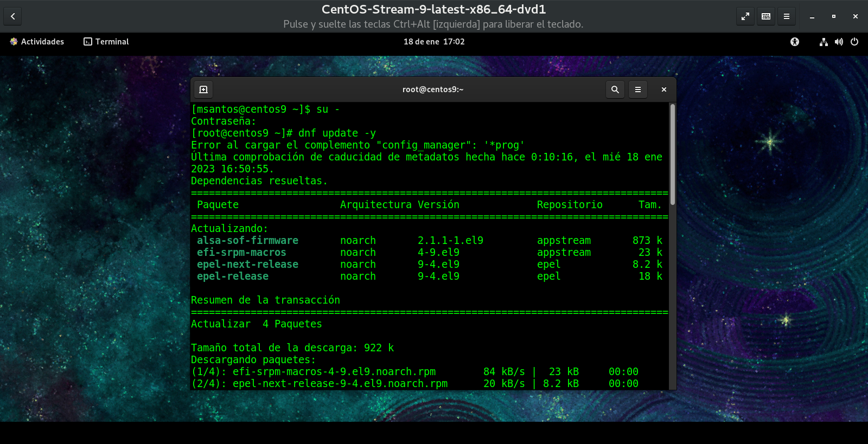The width and height of the screenshot is (868, 444).
Task: Open the Terminal app menu in top bar
Action: 106,42
